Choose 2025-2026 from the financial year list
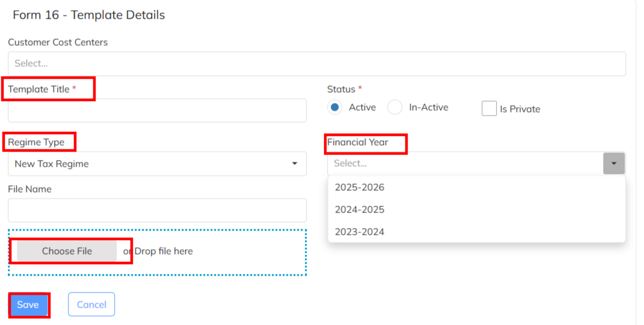 coord(360,187)
